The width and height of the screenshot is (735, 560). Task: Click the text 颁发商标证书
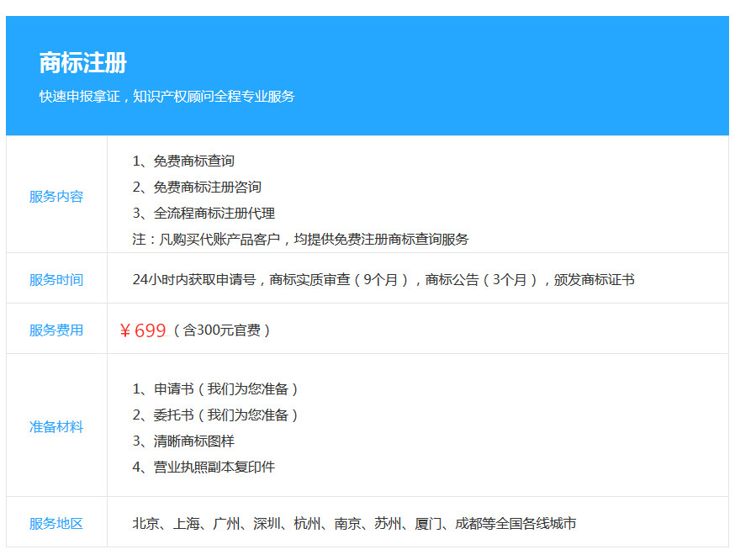594,279
